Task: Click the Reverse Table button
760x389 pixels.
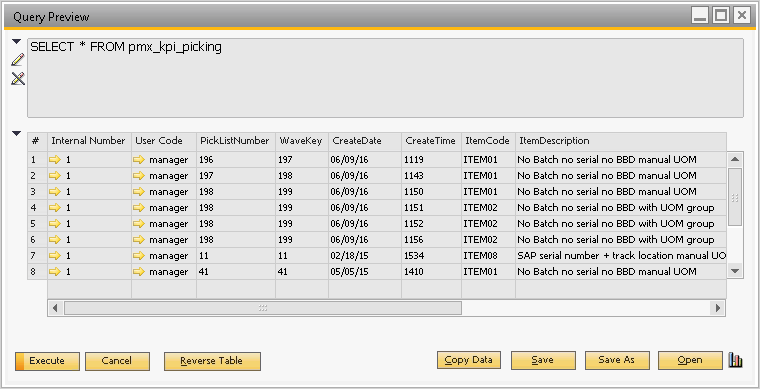Action: (x=212, y=361)
